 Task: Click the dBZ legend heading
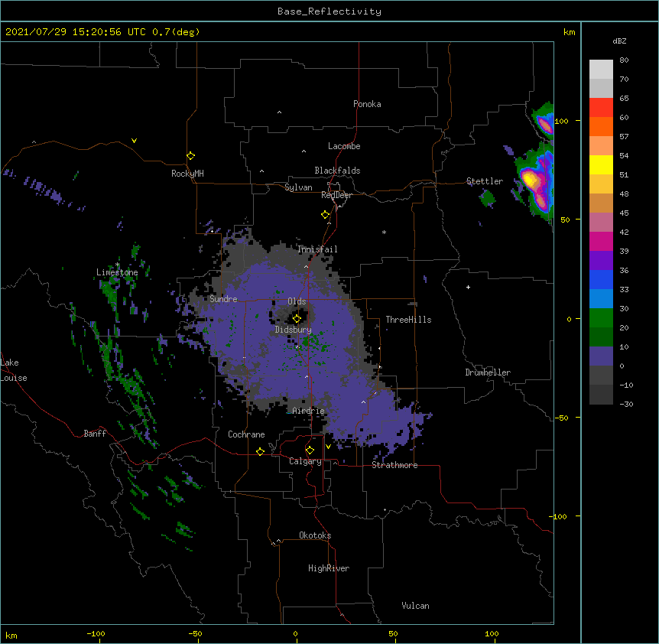(619, 41)
